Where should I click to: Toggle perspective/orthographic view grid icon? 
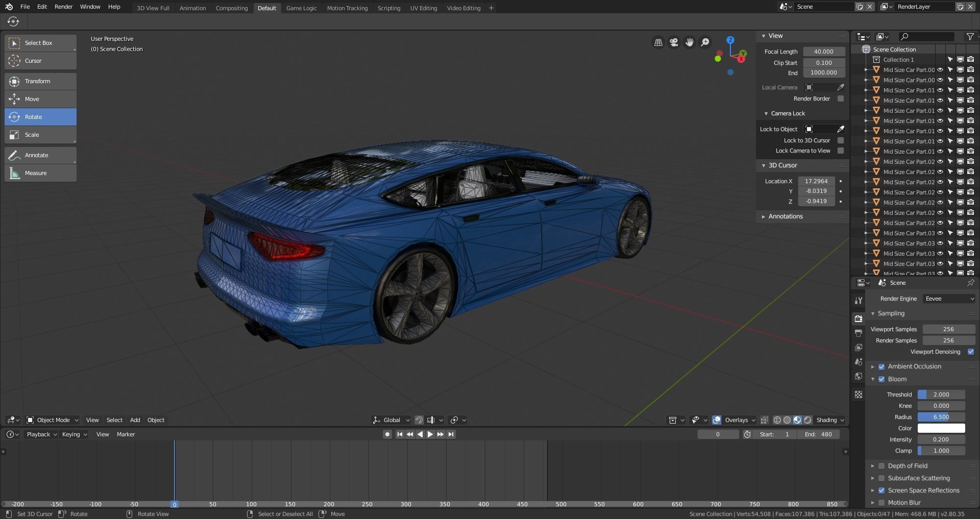[658, 42]
